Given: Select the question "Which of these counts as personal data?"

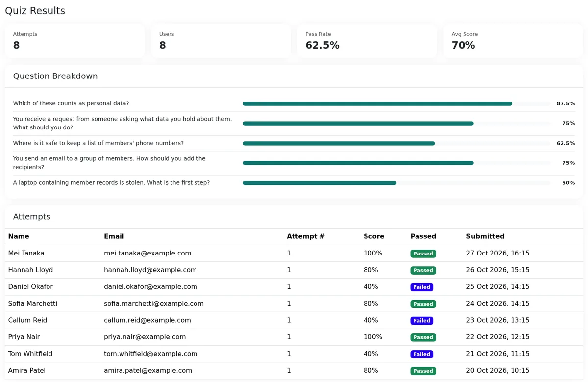Looking at the screenshot, I should (71, 103).
